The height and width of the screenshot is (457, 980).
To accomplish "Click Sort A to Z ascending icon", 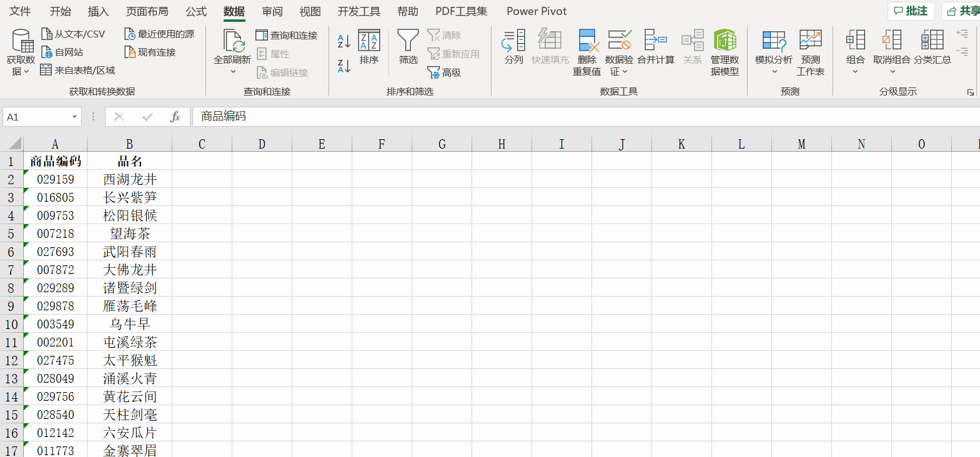I will tap(344, 41).
